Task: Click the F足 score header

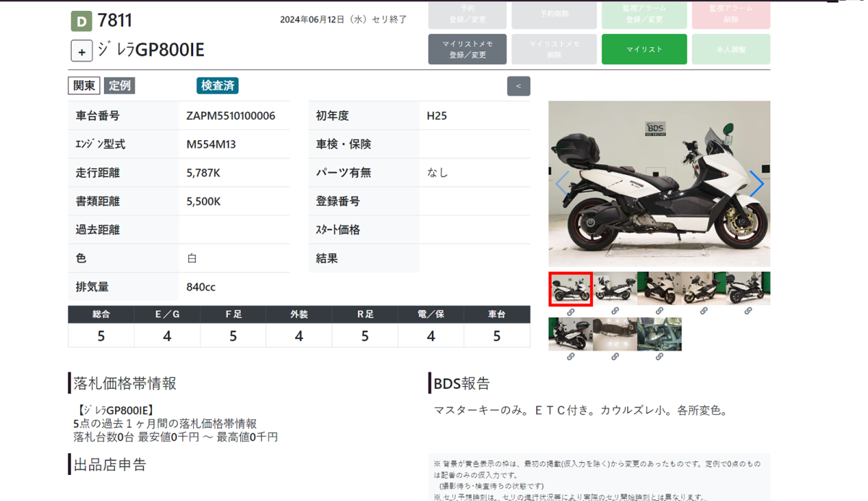Action: pyautogui.click(x=233, y=314)
